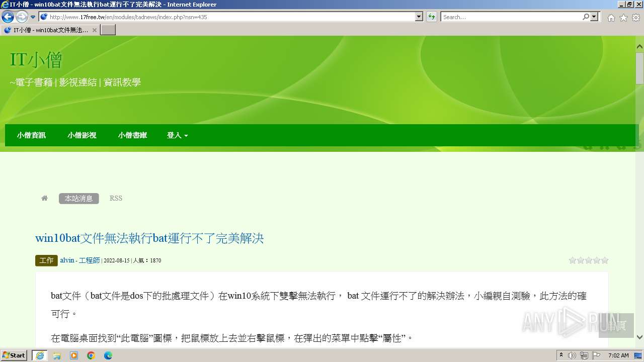Expand the 登入 dropdown menu
The image size is (644, 362).
[x=177, y=135]
